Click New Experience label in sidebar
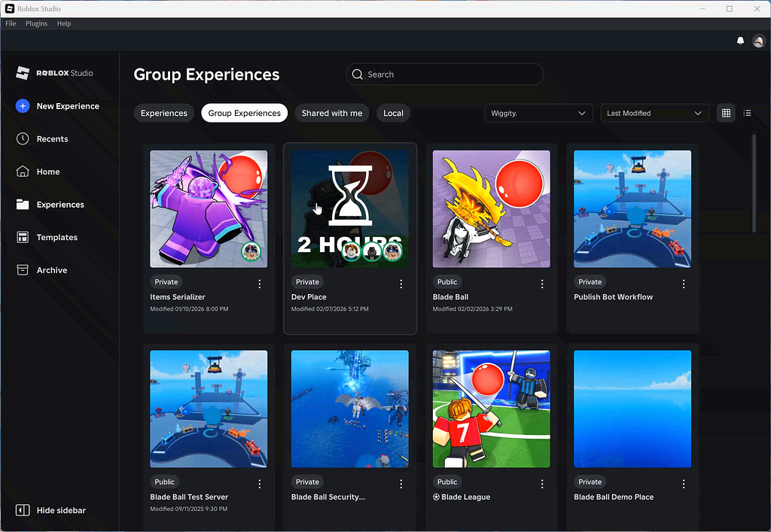771x532 pixels. click(x=68, y=106)
